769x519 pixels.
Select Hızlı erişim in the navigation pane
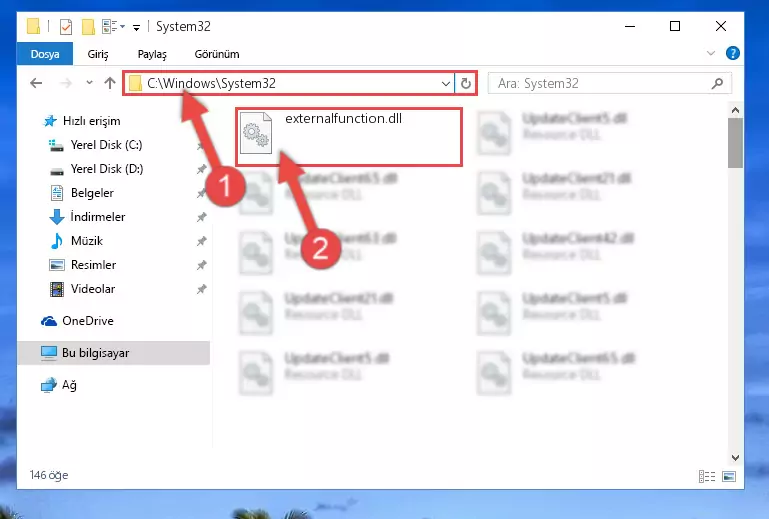click(x=91, y=121)
